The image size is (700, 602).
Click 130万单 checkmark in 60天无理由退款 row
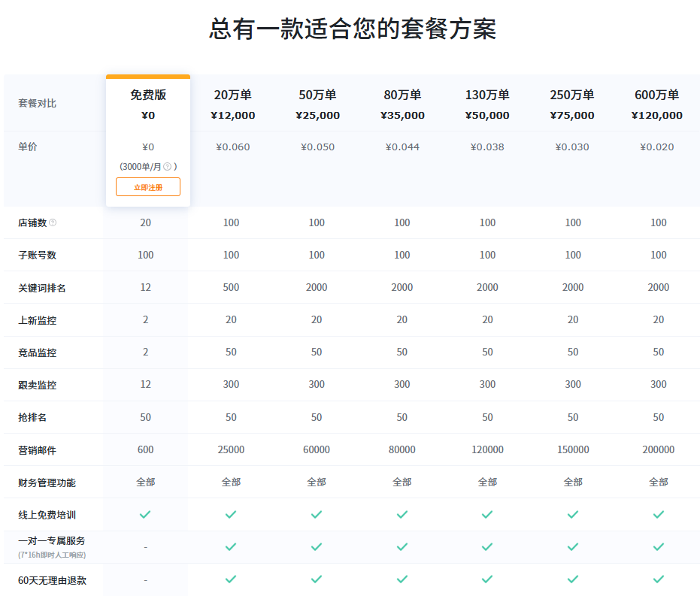(487, 579)
